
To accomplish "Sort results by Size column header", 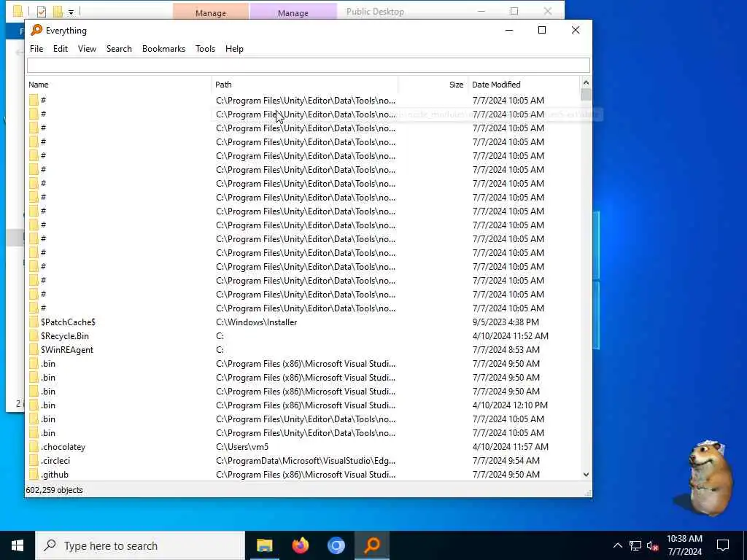I will pos(433,85).
